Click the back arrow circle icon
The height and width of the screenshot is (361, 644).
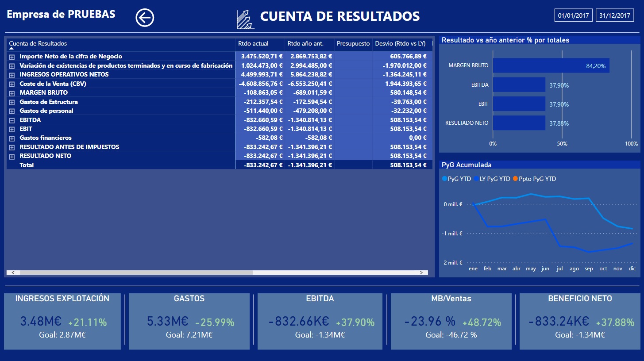coord(145,18)
